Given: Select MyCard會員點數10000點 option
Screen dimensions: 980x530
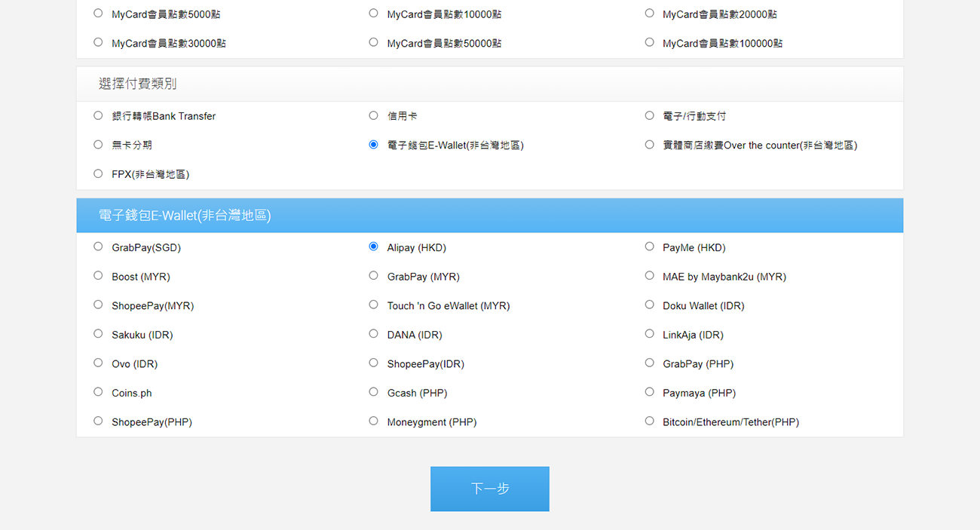Looking at the screenshot, I should pos(373,14).
